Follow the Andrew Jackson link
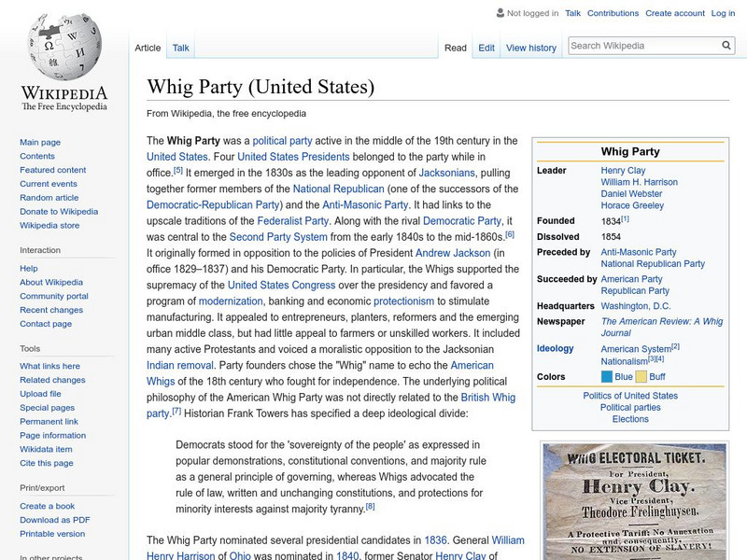This screenshot has width=747, height=560. coord(453,253)
